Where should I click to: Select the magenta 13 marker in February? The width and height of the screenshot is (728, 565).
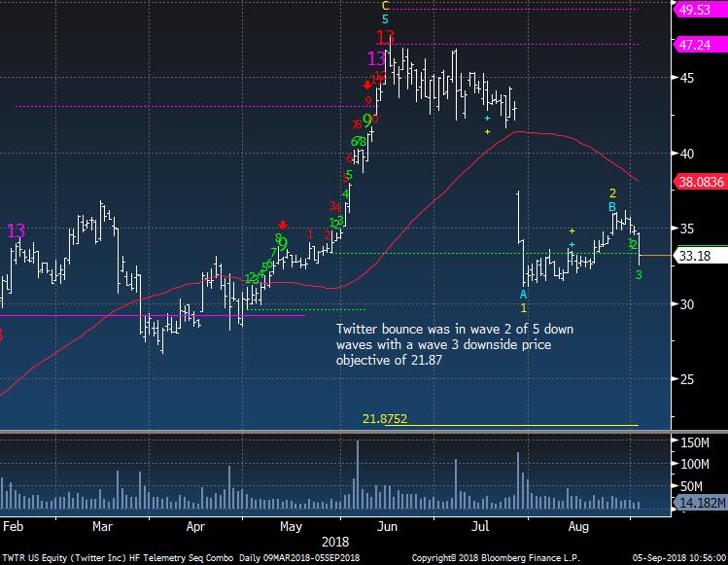17,230
